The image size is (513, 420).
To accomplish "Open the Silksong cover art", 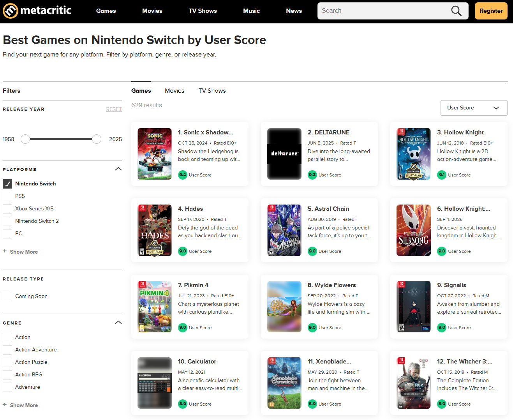I will tap(414, 230).
